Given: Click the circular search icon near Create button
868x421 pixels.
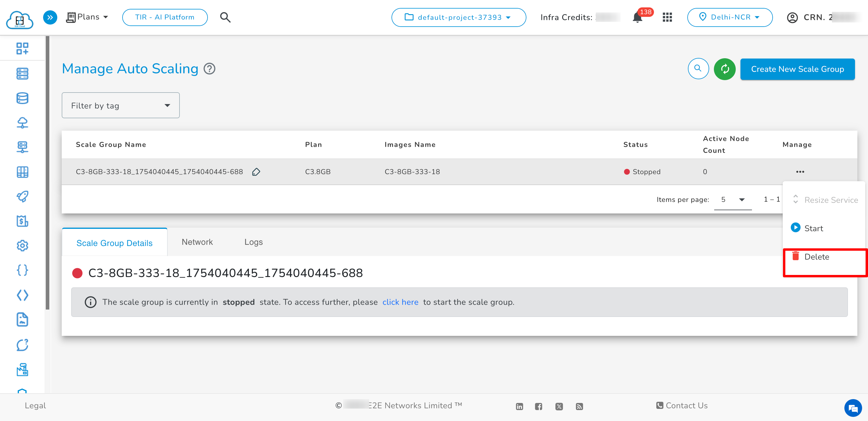Looking at the screenshot, I should coord(698,69).
